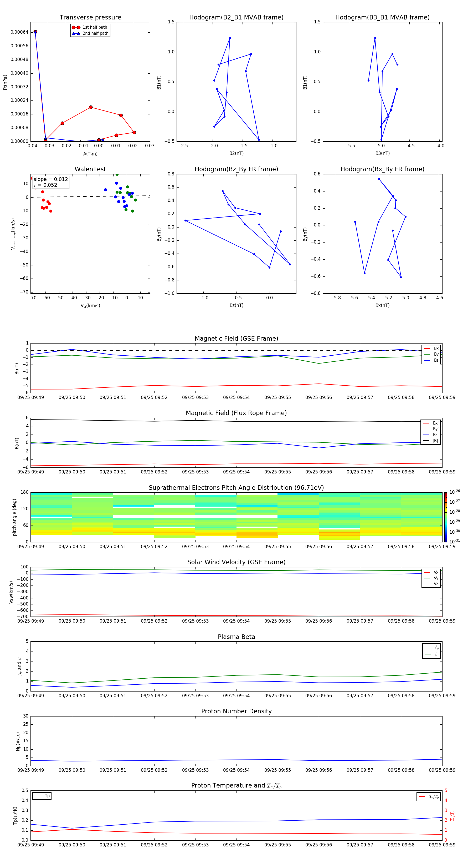473x868 pixels.
Task: Click the Suprathermal Electrons Pitch Angle Distribution title
Action: coord(236,488)
